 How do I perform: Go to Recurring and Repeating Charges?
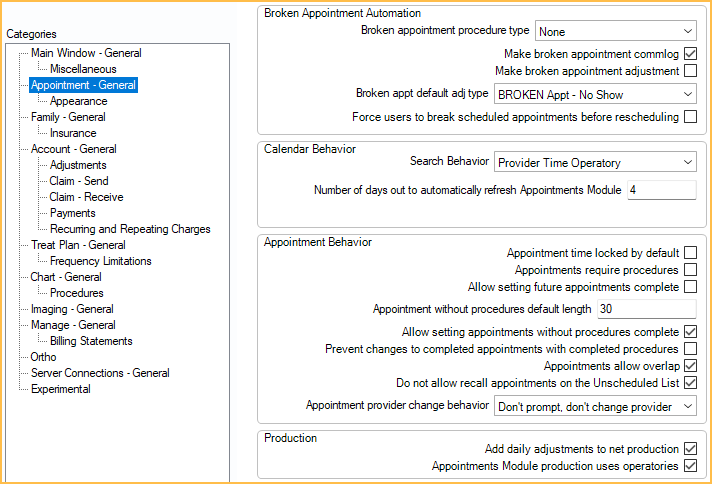click(x=130, y=229)
